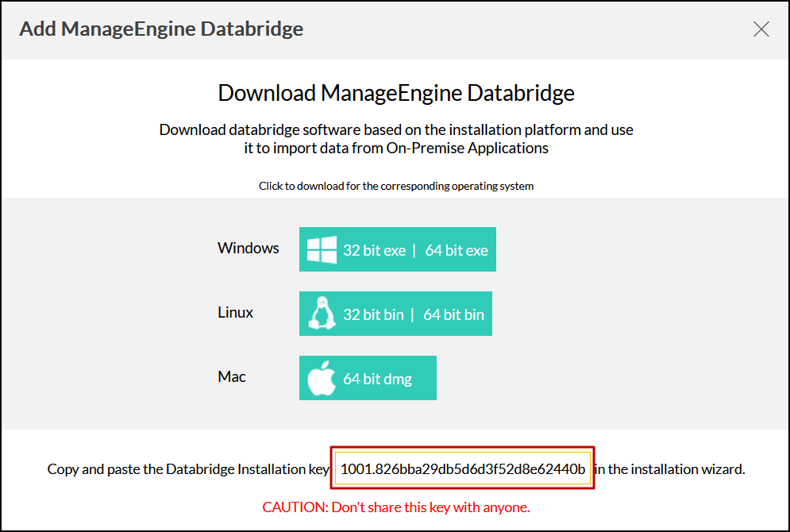Click the Linux platform label
Screen dimensions: 790x532
[x=235, y=312]
